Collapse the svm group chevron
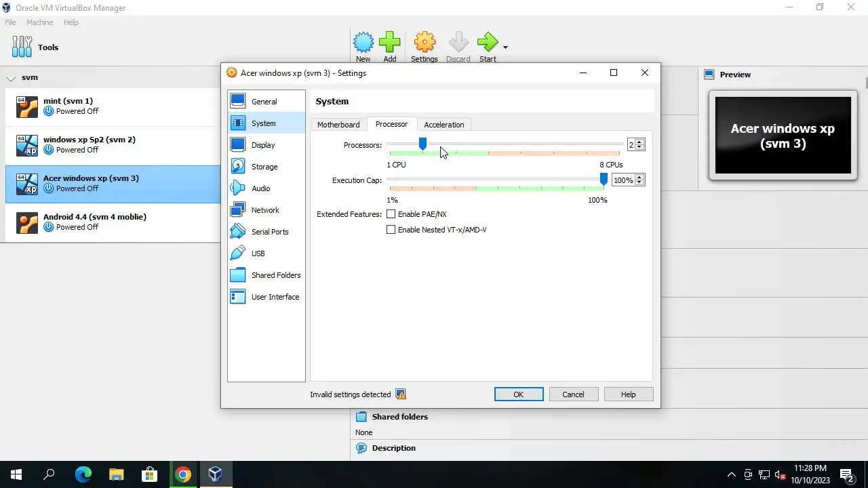Screen dimensions: 868x488 (11, 78)
